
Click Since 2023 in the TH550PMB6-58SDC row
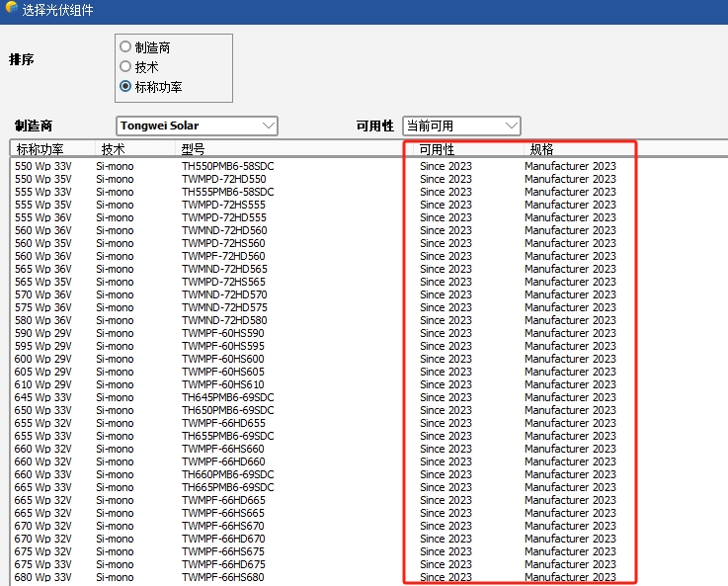click(445, 166)
